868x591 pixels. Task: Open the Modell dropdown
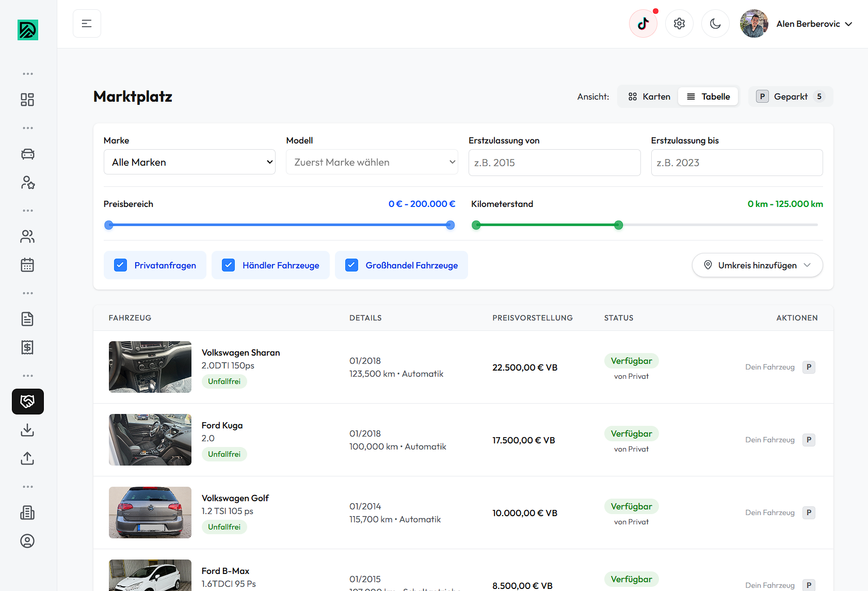(x=372, y=162)
